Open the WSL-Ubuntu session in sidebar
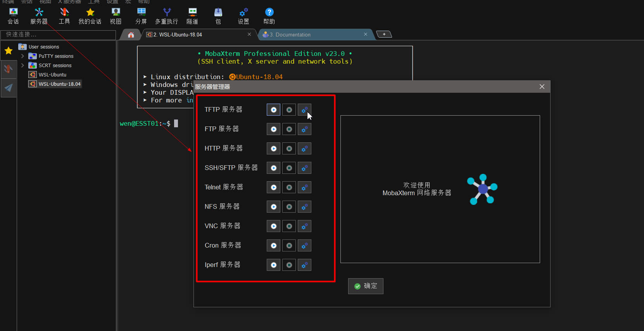 coord(52,75)
